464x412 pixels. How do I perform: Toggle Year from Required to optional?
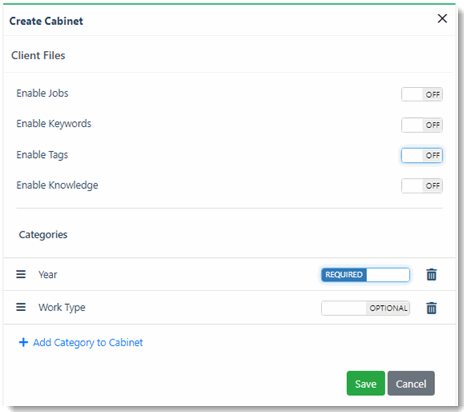(x=365, y=275)
